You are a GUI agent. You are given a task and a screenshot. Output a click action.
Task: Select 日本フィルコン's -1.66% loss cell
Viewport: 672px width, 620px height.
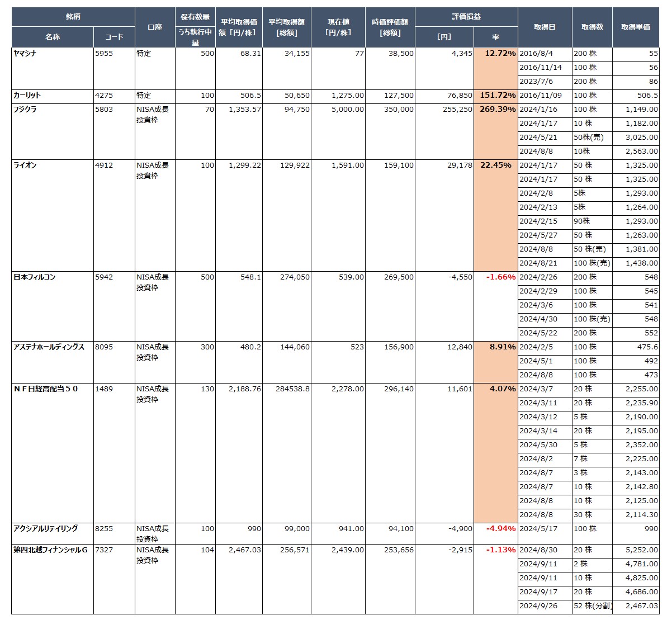click(496, 277)
